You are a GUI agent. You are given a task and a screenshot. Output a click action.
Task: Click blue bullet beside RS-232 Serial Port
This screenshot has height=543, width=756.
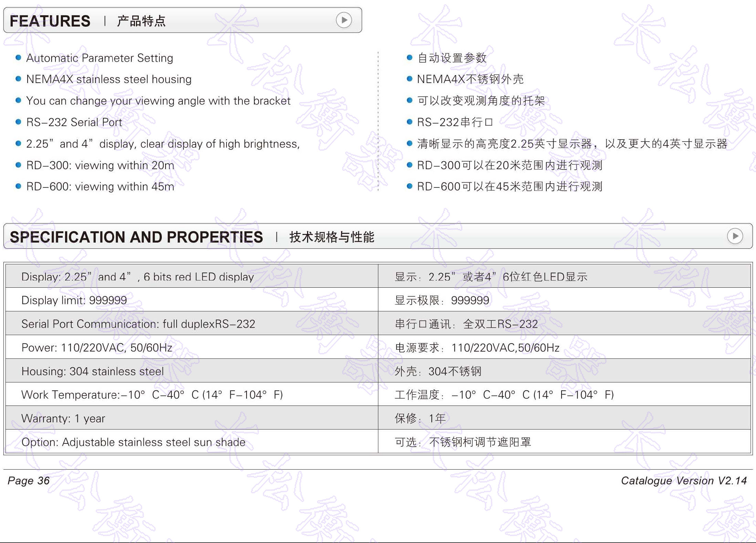(19, 122)
